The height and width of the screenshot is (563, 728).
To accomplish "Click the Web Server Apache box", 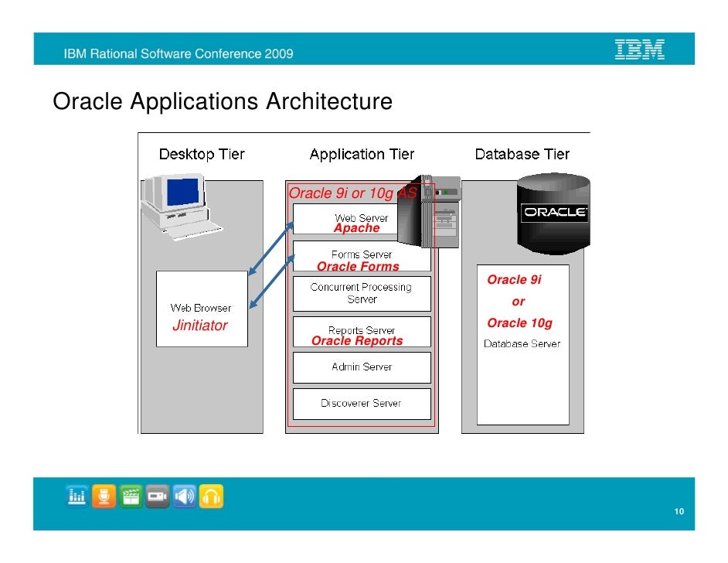I will click(x=346, y=220).
